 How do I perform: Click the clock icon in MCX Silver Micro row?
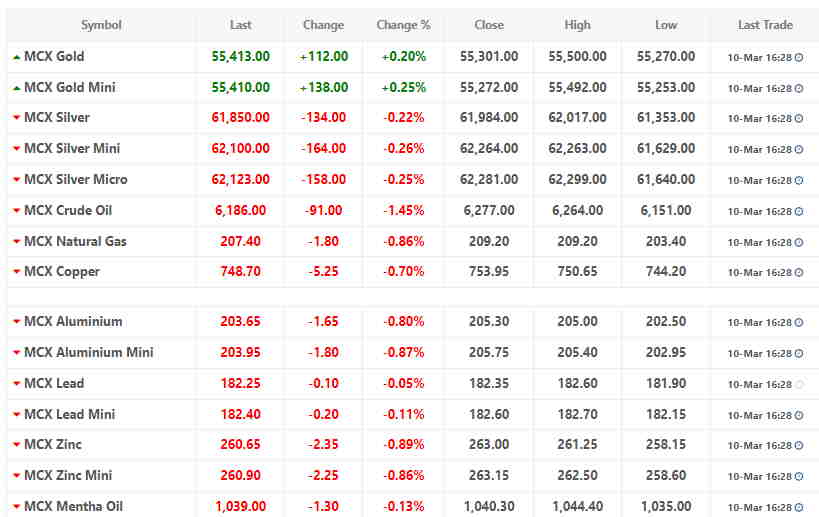(799, 180)
